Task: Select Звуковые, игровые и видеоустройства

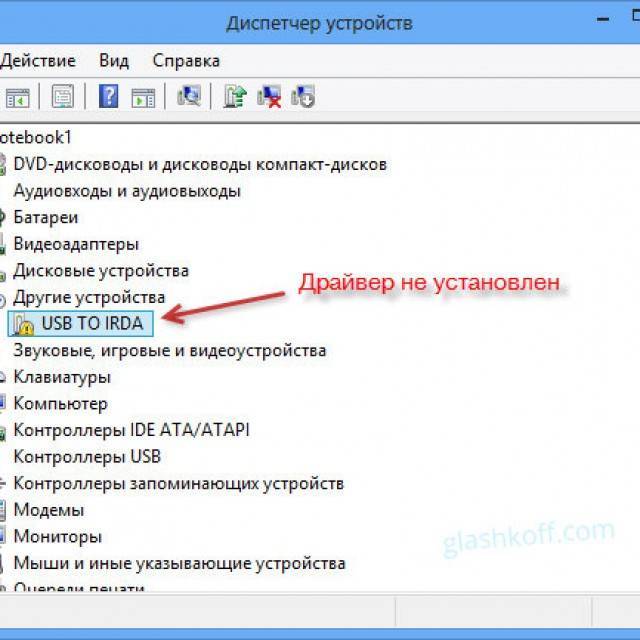Action: point(170,351)
